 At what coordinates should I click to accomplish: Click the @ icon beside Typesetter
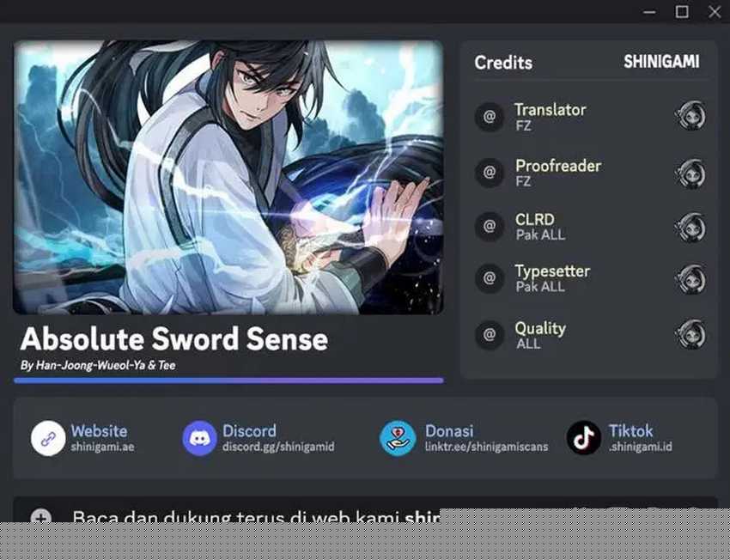(x=490, y=278)
